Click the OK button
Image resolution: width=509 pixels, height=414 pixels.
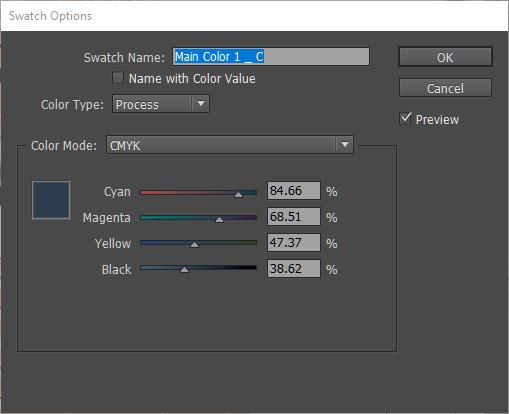coord(445,57)
